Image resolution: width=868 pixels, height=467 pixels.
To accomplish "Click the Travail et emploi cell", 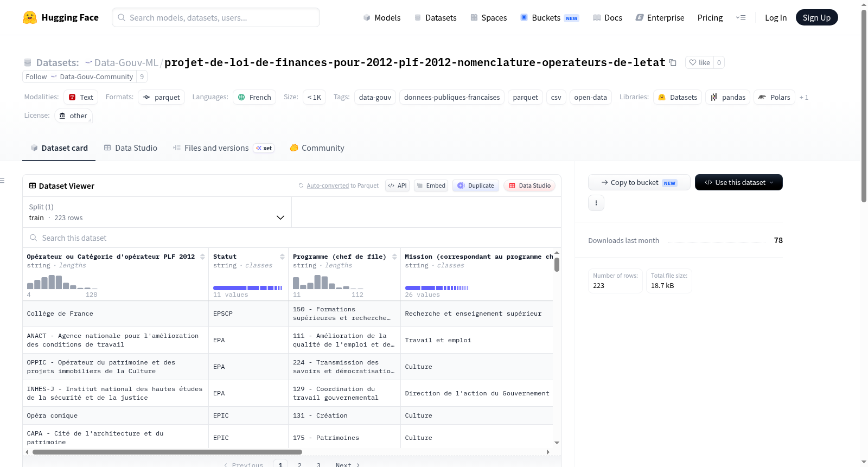I will (x=477, y=340).
